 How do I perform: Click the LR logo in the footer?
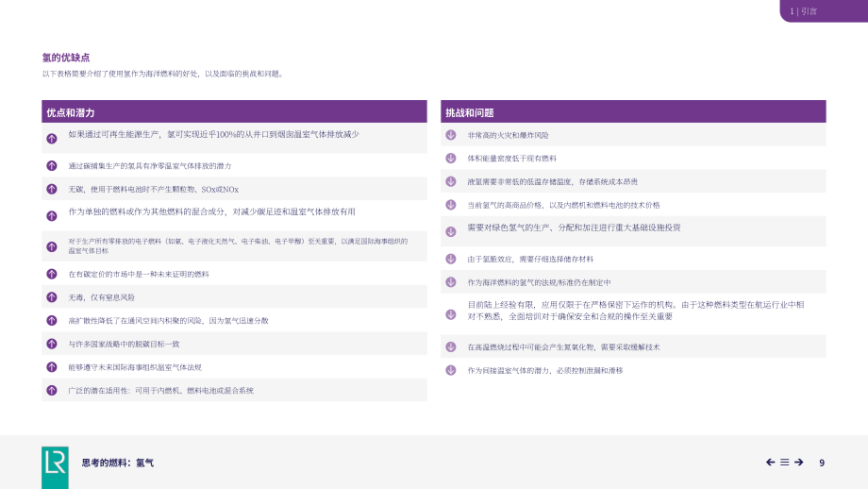coord(55,467)
